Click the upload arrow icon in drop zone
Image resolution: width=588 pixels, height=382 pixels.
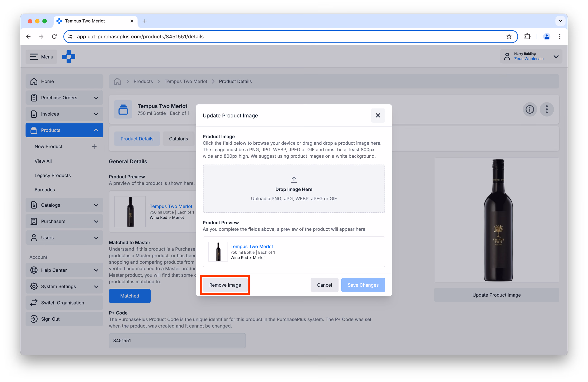pyautogui.click(x=294, y=180)
